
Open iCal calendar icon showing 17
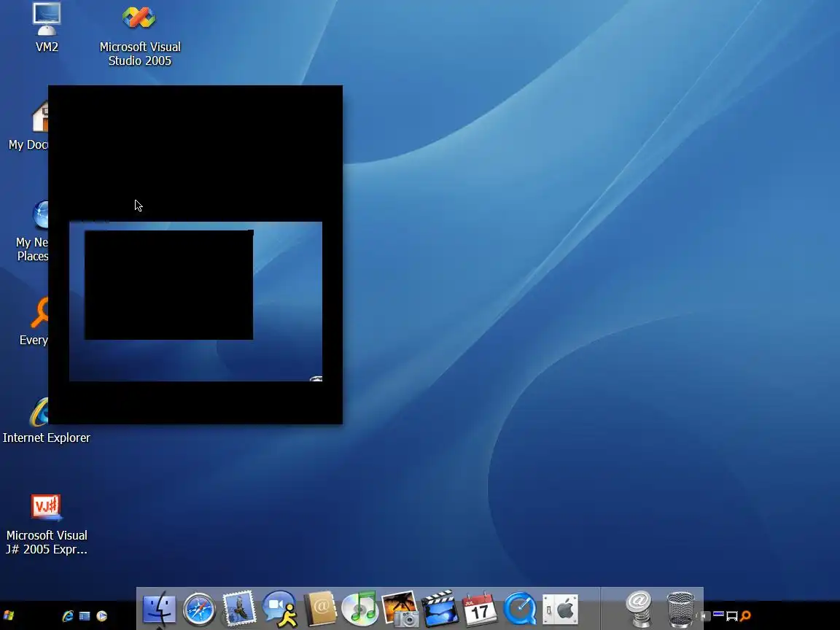tap(480, 609)
